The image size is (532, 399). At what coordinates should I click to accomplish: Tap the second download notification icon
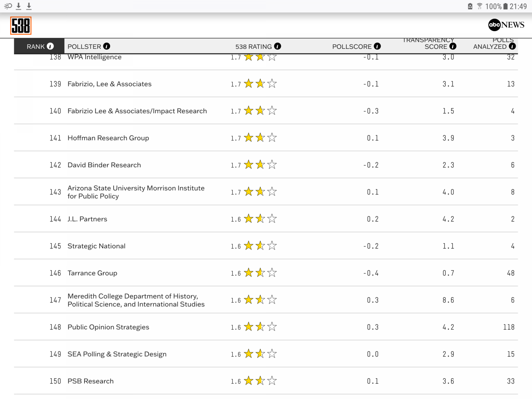pos(29,6)
